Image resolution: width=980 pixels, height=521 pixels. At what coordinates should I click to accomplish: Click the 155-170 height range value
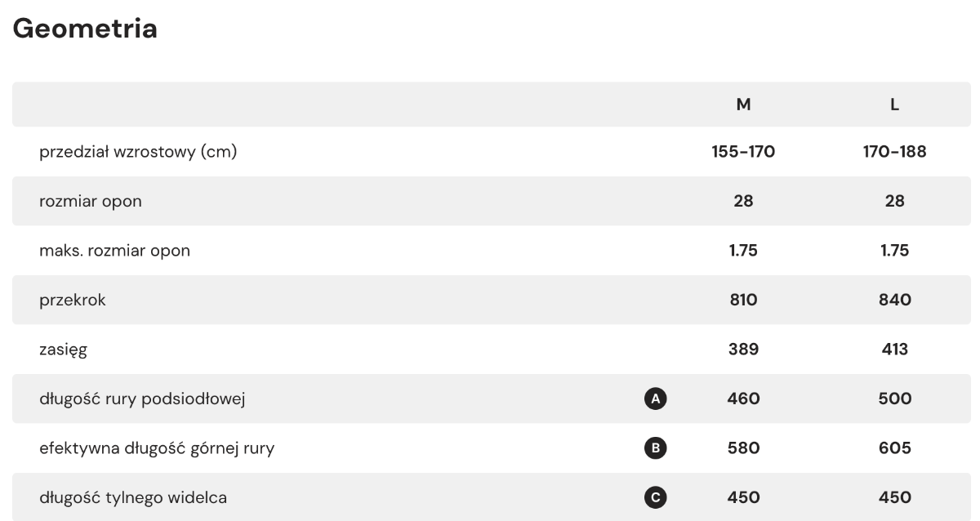point(743,152)
